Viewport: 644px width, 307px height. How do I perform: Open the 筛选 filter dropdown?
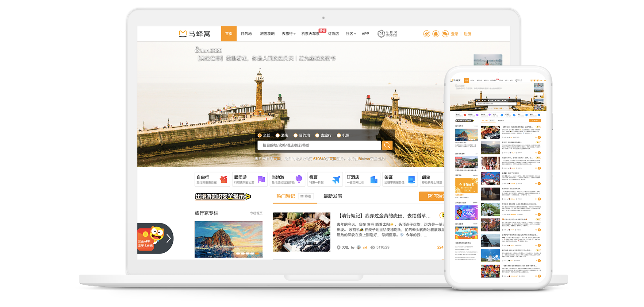tap(306, 196)
